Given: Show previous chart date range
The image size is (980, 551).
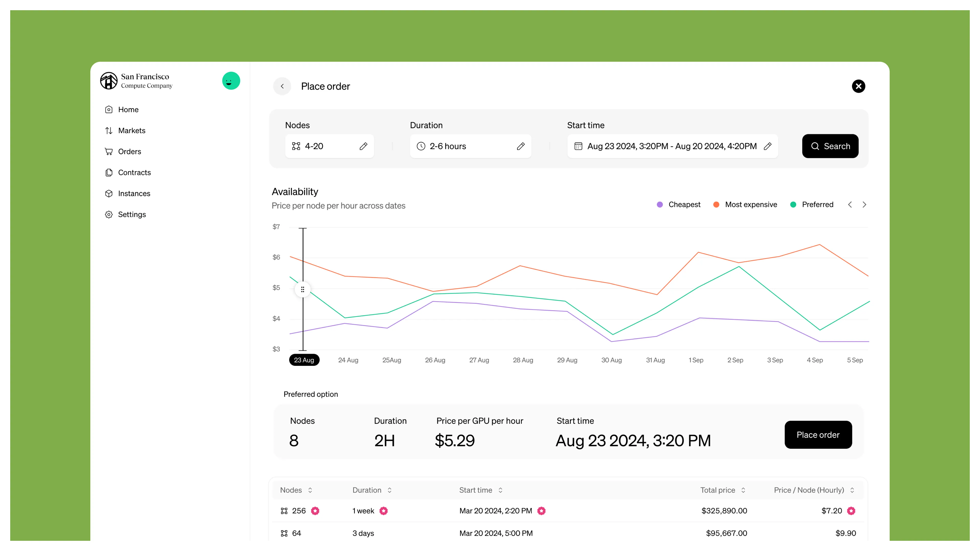Looking at the screenshot, I should point(850,205).
